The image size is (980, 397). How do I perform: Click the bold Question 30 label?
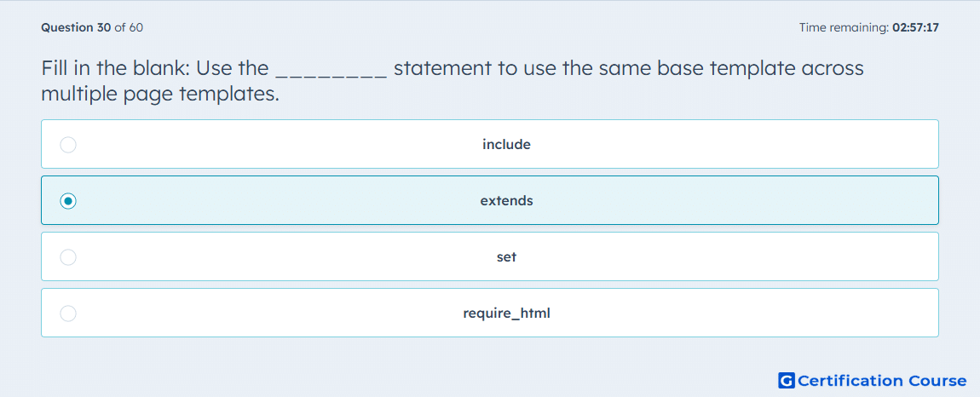[76, 27]
